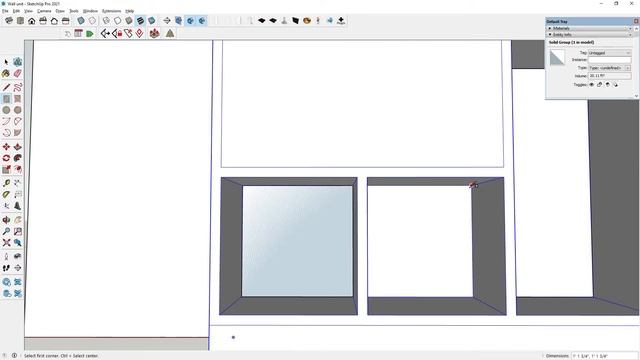
Task: Open the Tag dropdown showing Untagged
Action: click(609, 53)
